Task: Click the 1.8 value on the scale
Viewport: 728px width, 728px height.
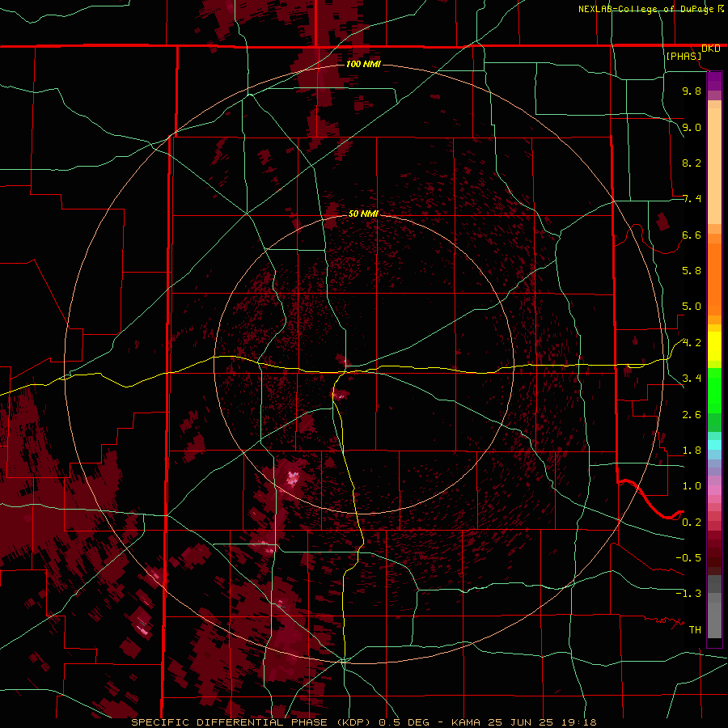Action: click(x=692, y=451)
